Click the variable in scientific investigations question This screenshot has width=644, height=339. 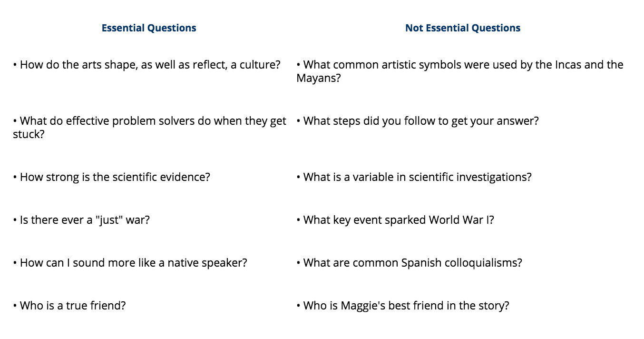pyautogui.click(x=414, y=177)
